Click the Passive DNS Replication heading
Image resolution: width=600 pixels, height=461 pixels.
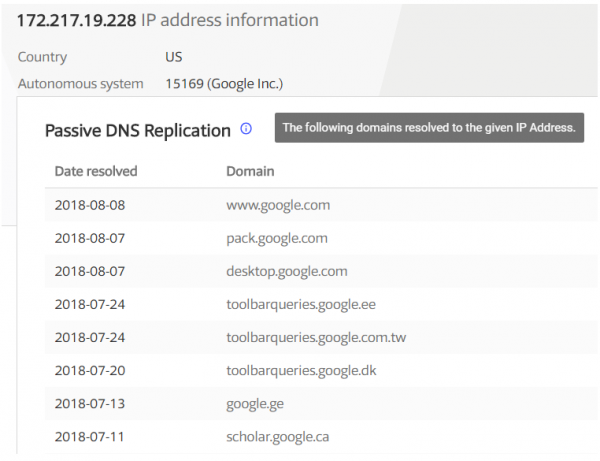click(138, 131)
